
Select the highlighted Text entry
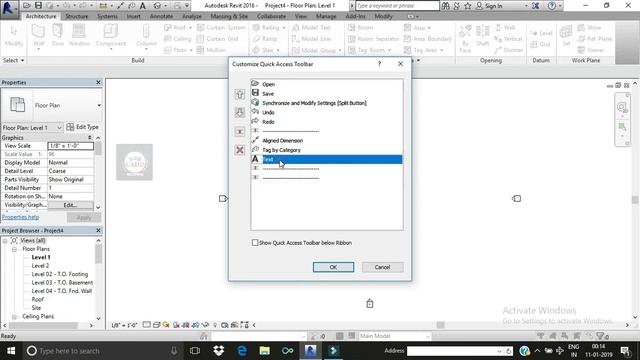tap(327, 159)
